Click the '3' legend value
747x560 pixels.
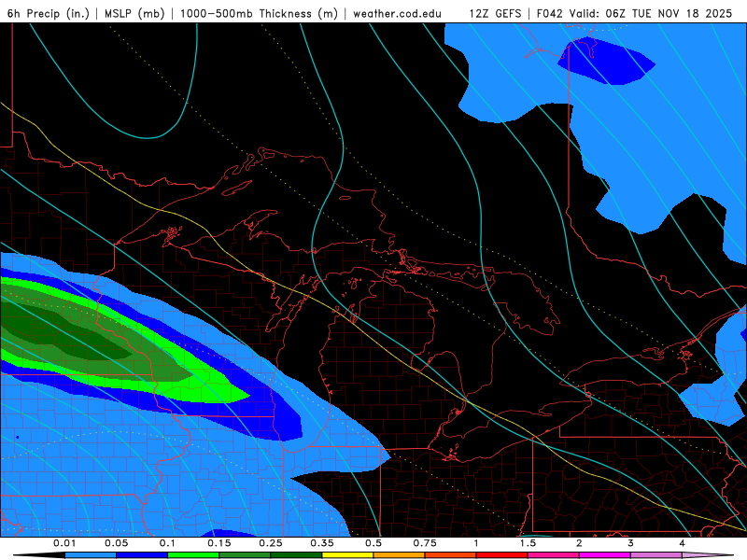(x=631, y=543)
